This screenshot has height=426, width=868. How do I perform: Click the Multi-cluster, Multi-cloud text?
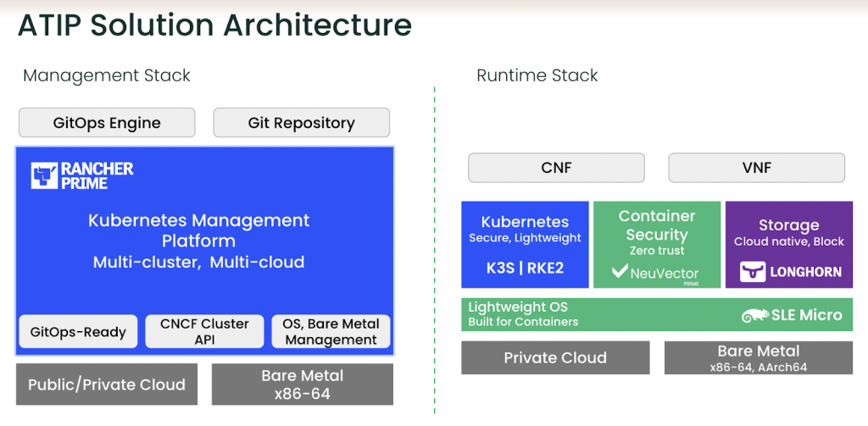(x=198, y=262)
